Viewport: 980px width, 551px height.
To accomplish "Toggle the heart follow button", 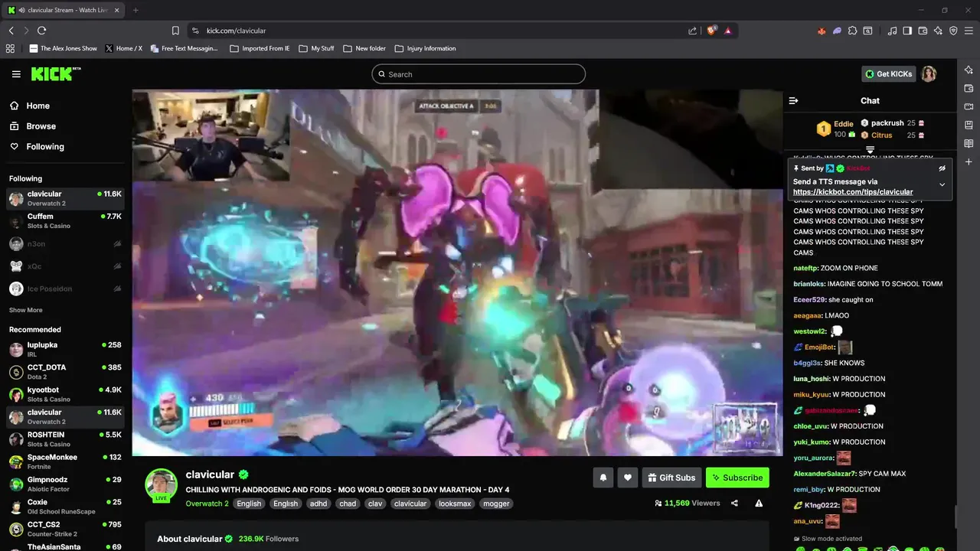I will [628, 478].
